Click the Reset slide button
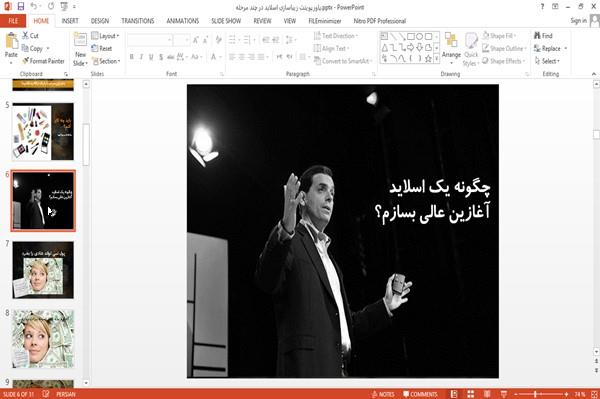Screen dimensions: 600x399 coord(102,48)
